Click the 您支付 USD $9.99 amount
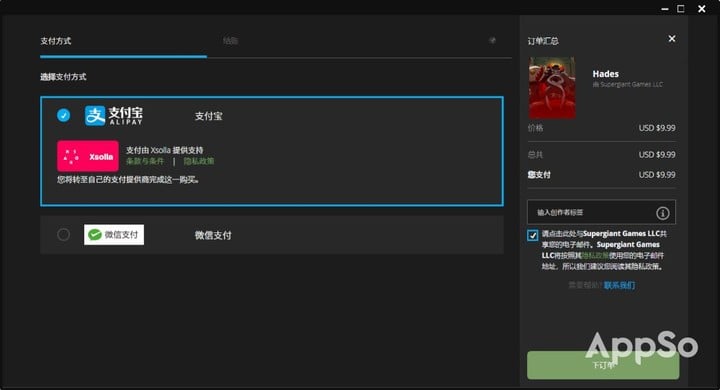Screen dimensions: 720x390 (x=657, y=175)
